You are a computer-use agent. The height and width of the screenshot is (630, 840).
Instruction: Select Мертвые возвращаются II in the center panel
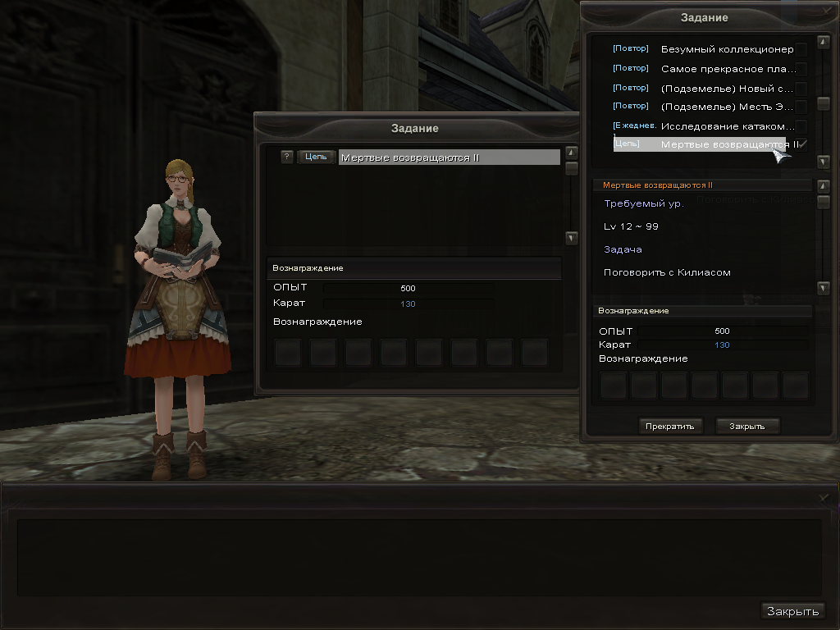click(448, 157)
